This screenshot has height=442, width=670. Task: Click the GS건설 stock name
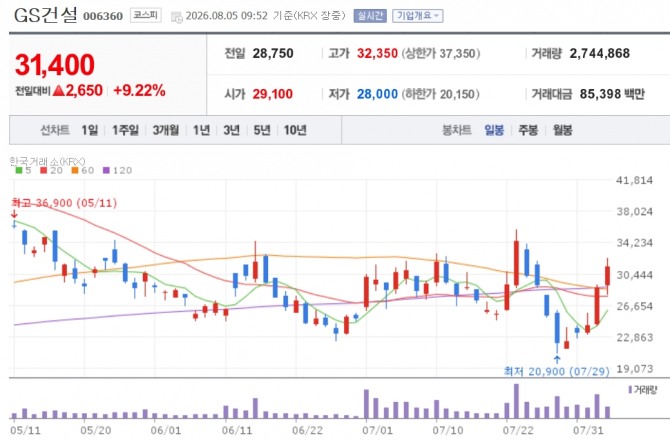[x=46, y=15]
